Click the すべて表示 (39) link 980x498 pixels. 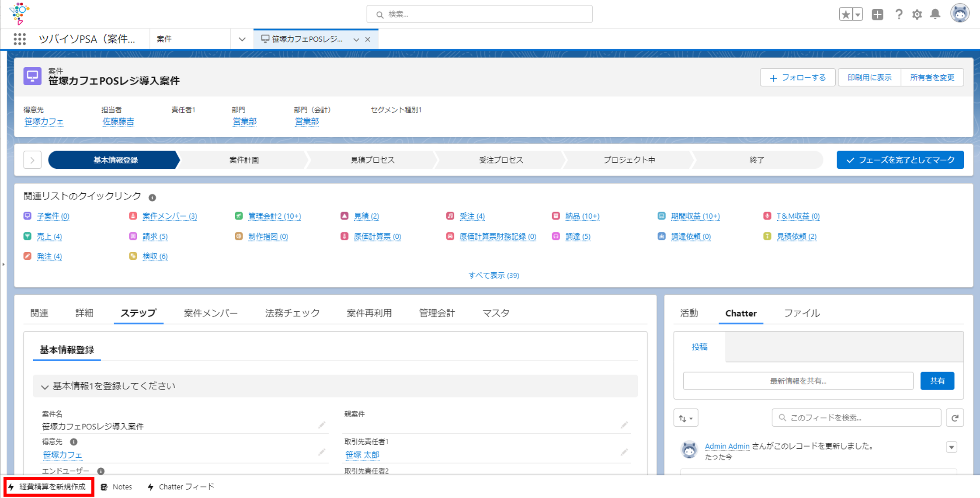click(493, 275)
